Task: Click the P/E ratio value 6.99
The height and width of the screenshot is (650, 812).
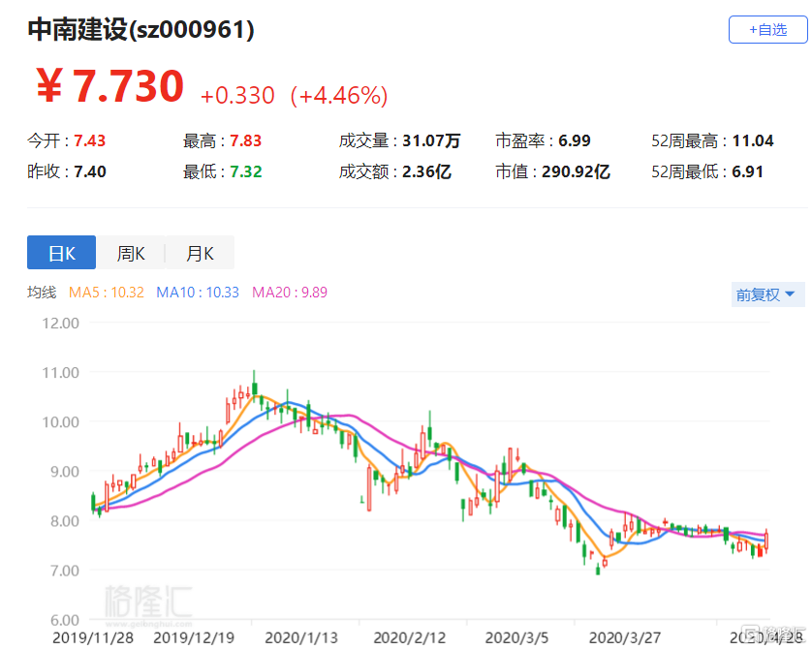Action: coord(575,140)
